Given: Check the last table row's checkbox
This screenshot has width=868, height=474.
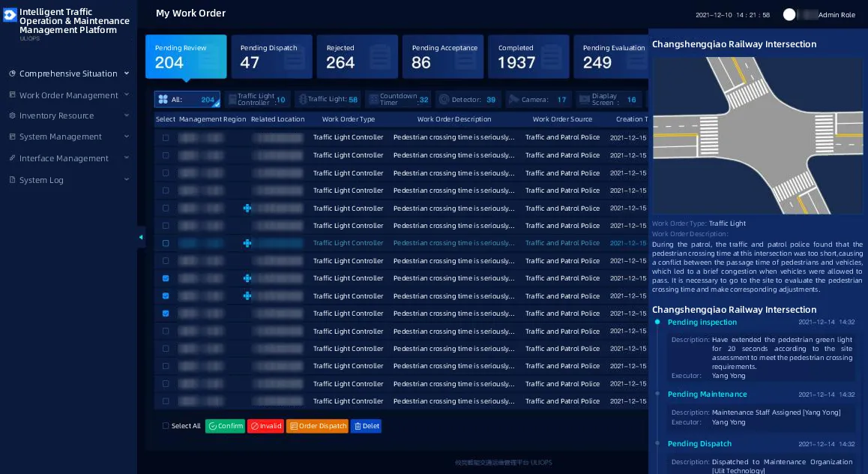Looking at the screenshot, I should coord(166,401).
